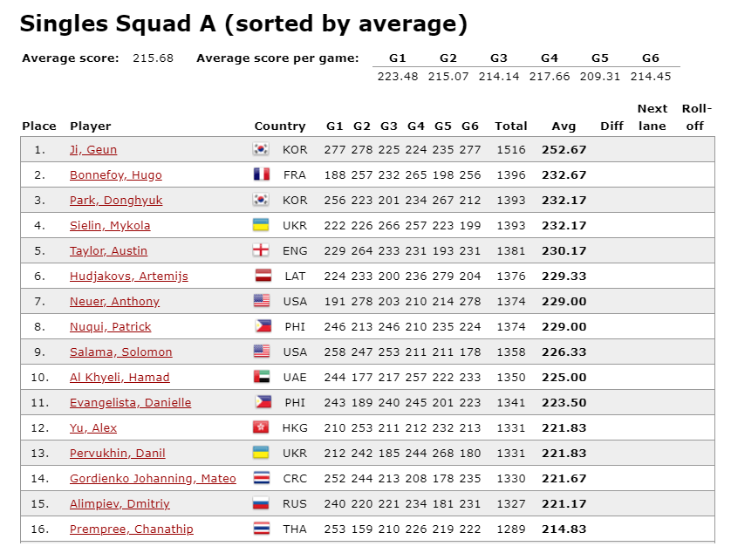Image resolution: width=731 pixels, height=560 pixels.
Task: Click the Hong Kong flag icon next to HKG
Action: (x=261, y=427)
